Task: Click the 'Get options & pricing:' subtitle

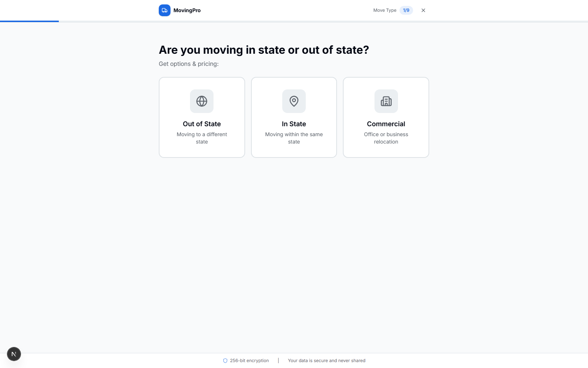Action: coord(189,64)
